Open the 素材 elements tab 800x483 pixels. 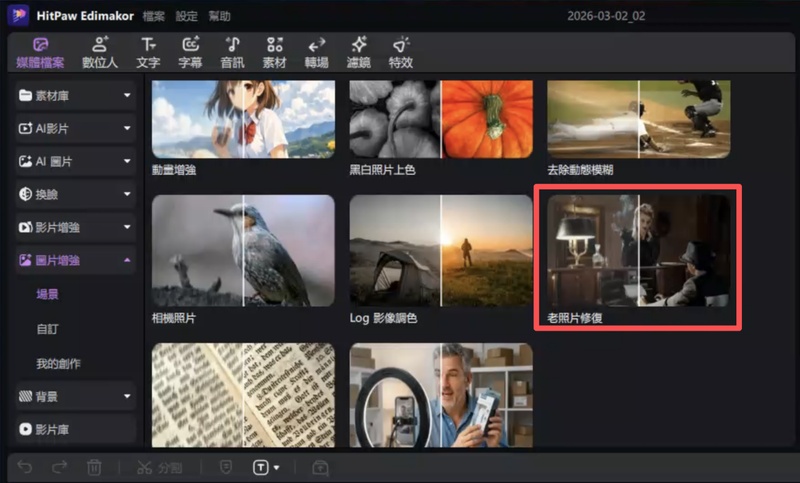(x=274, y=53)
